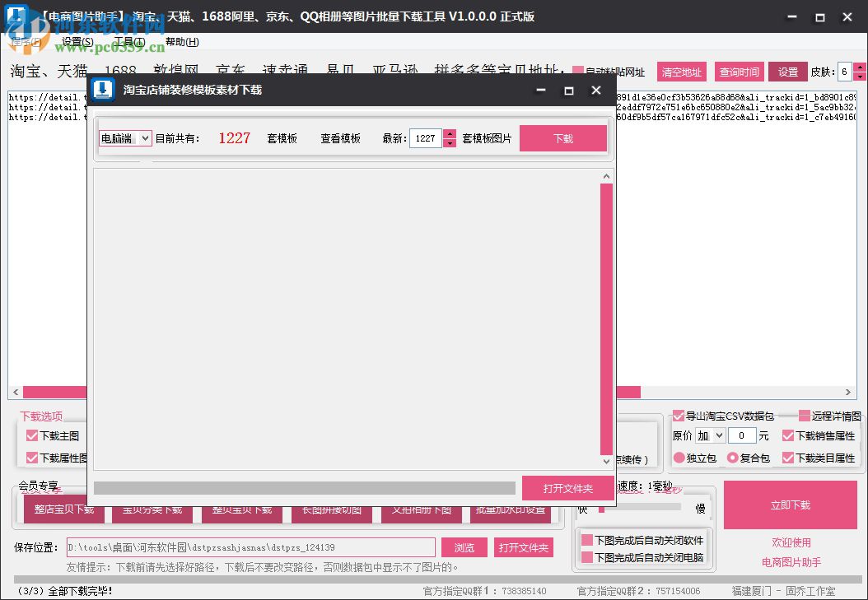868x600 pixels.
Task: Select the 复合包 radio button
Action: 731,458
